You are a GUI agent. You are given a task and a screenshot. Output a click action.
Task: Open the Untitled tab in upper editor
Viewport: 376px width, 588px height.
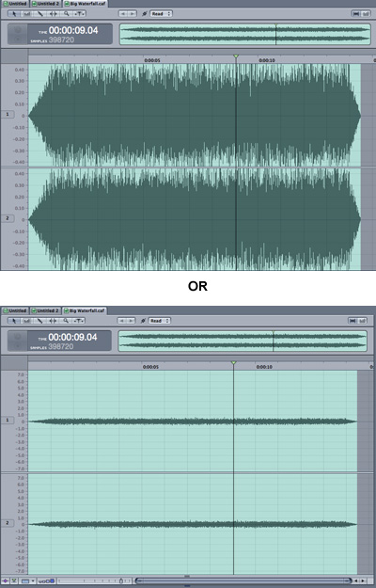(15, 4)
